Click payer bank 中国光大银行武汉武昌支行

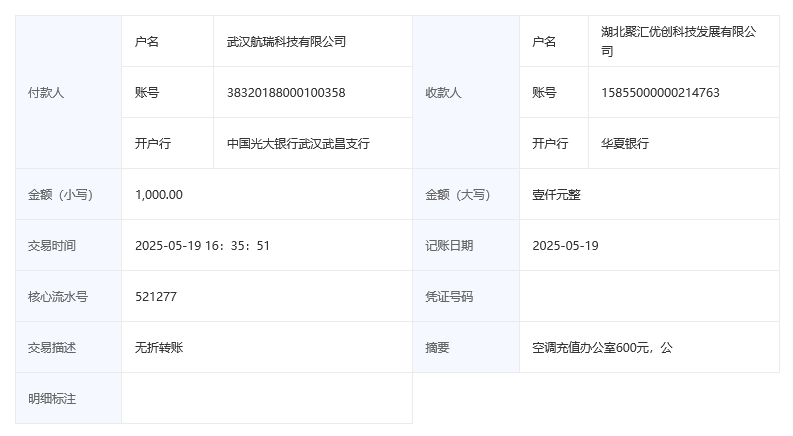tap(298, 144)
